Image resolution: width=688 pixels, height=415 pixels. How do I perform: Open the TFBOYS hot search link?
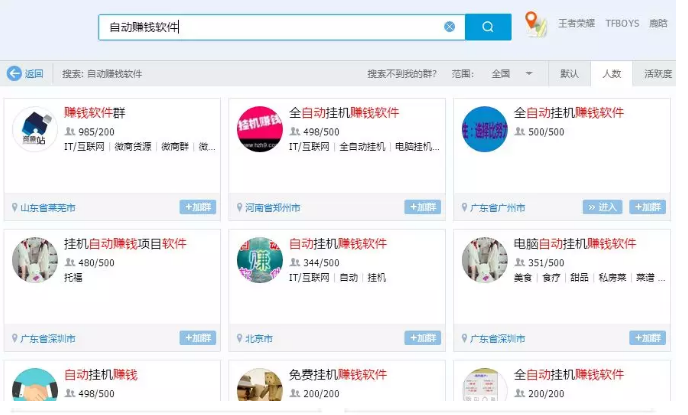coord(622,23)
